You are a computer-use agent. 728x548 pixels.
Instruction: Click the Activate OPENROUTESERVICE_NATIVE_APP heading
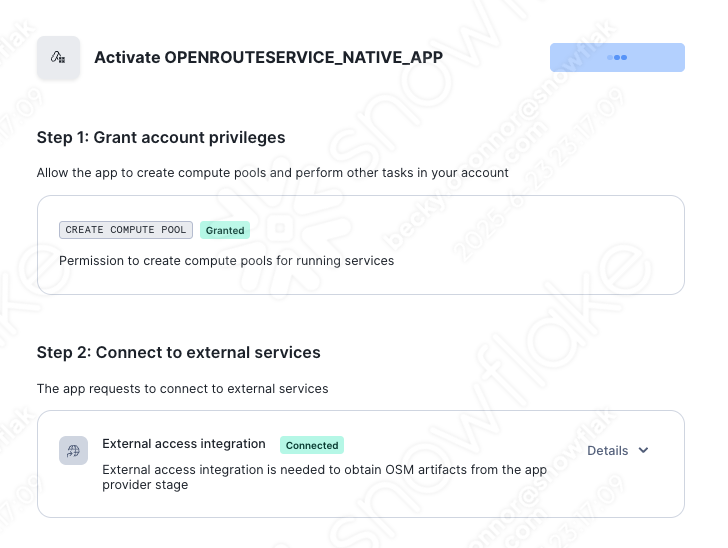point(268,58)
